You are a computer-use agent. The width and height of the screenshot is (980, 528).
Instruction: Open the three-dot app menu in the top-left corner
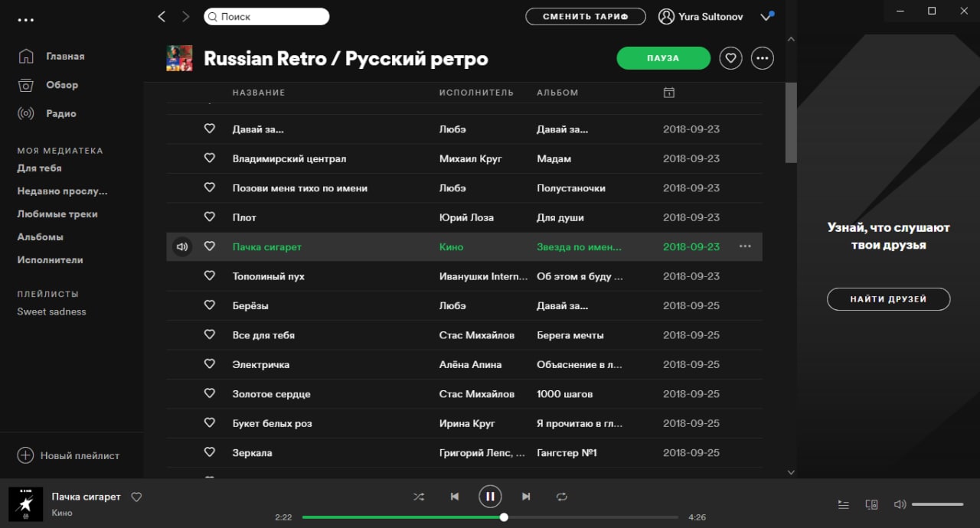click(26, 19)
